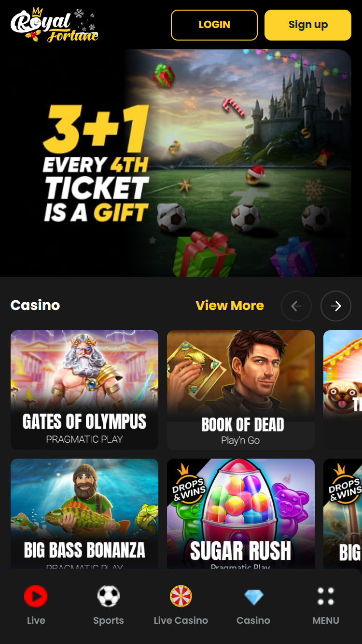This screenshot has width=362, height=644.
Task: Open the partially visible Drops & Wins game on the right
Action: coord(343,513)
